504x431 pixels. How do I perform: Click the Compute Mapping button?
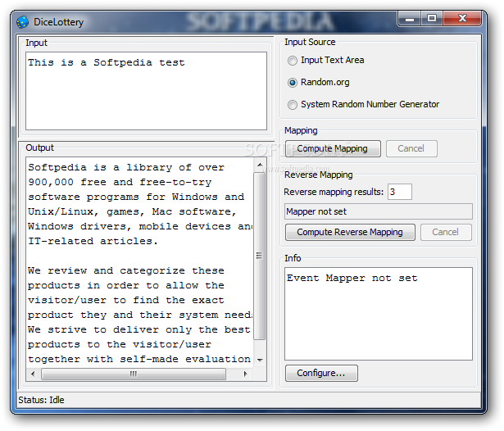click(333, 148)
